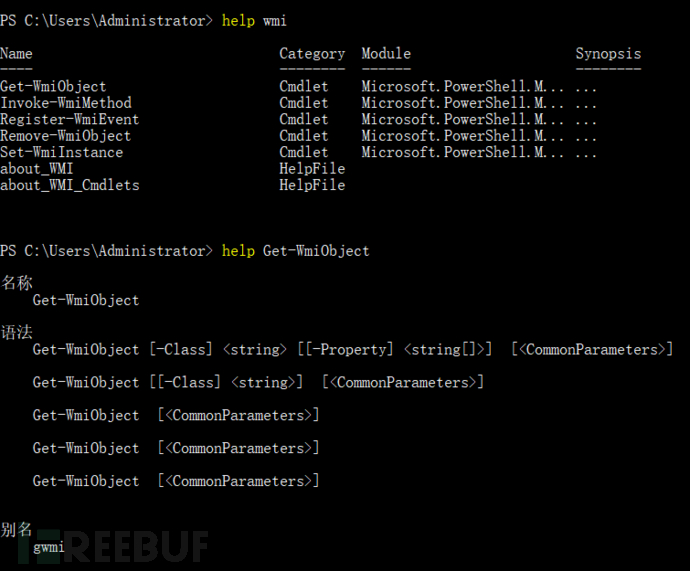The height and width of the screenshot is (571, 690).
Task: Click the Synopsis column header
Action: [608, 53]
